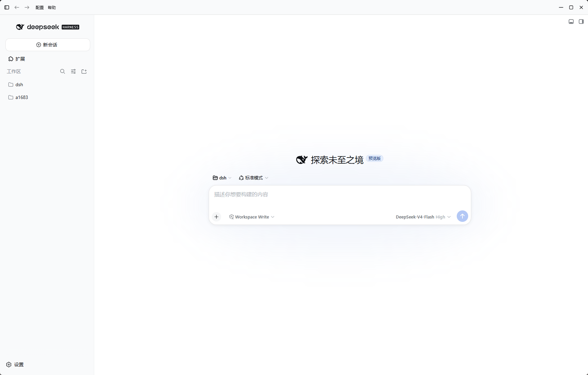
Task: Select the dsh workspace folder
Action: pyautogui.click(x=48, y=84)
